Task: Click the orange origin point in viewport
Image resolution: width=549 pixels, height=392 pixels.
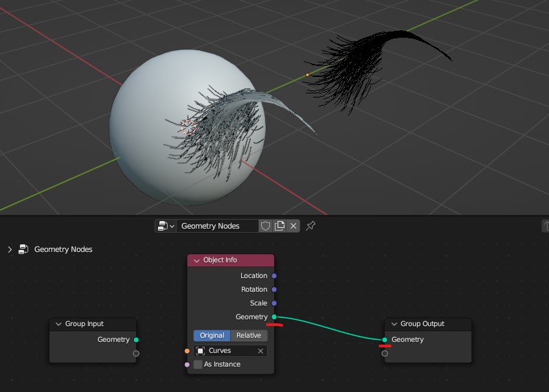Action: 307,74
